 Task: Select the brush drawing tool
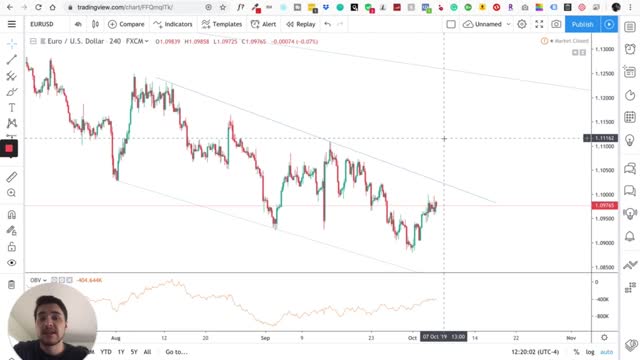(11, 92)
